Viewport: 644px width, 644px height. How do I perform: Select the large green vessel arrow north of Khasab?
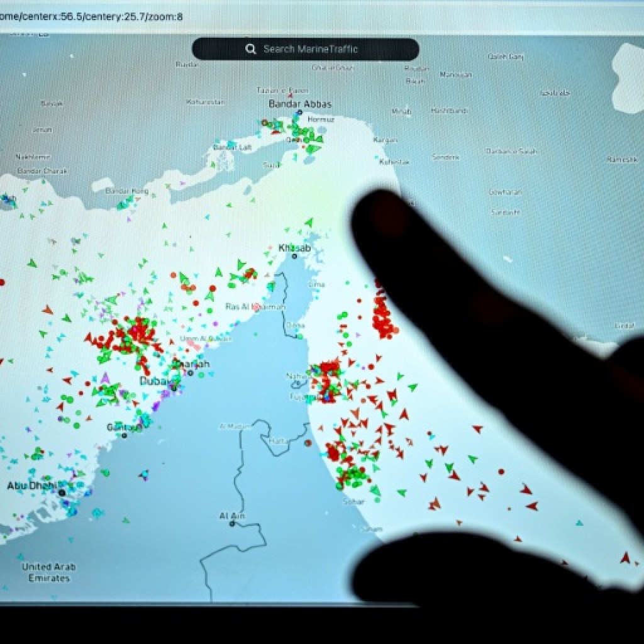tap(309, 223)
